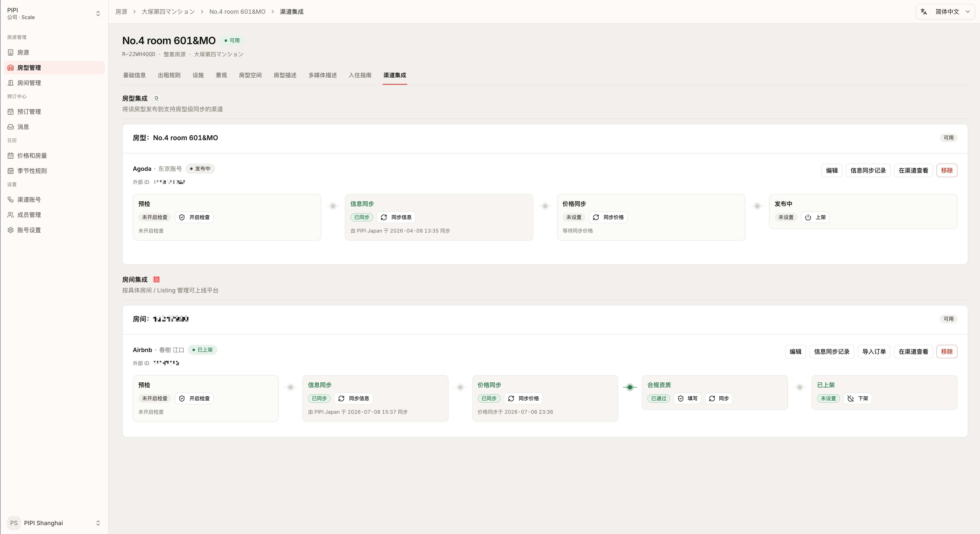
Task: Open 渠道账号 settings
Action: [54, 200]
